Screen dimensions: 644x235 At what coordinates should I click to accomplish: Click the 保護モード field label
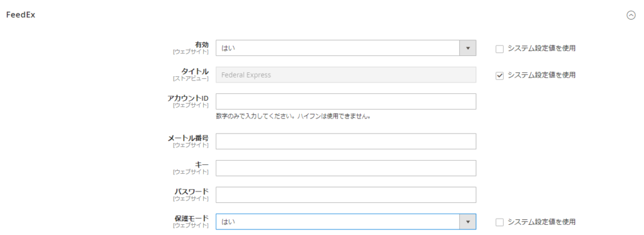(x=192, y=218)
